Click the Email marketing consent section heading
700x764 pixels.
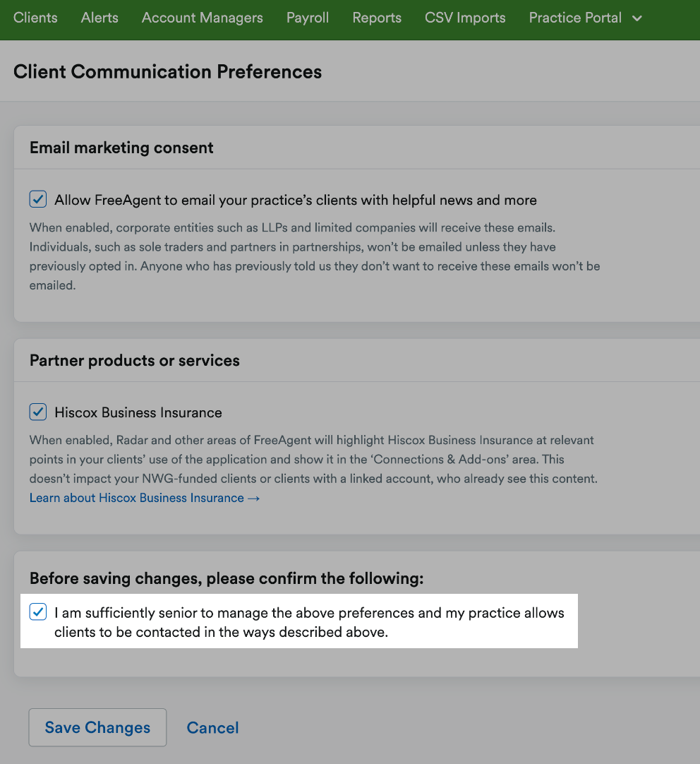click(x=121, y=148)
